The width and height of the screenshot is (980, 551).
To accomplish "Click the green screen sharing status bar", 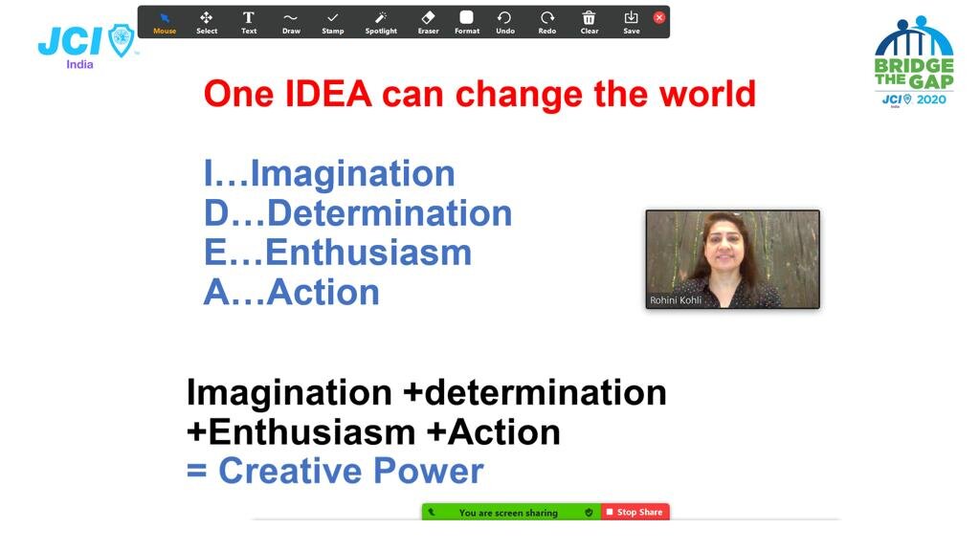I will pos(511,512).
